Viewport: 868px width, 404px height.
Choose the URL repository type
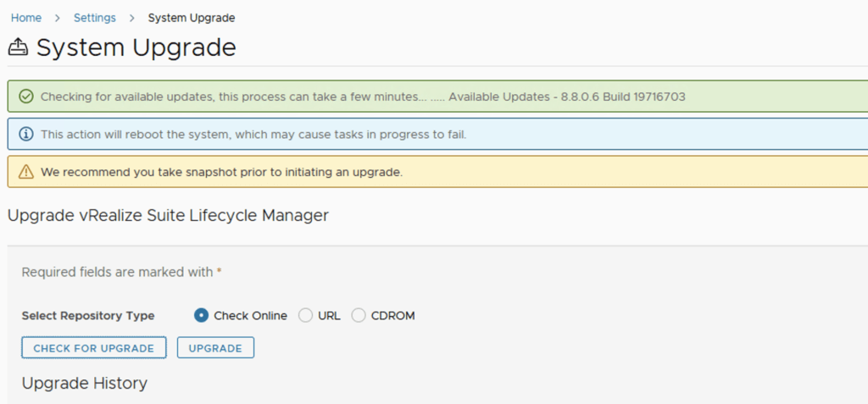(x=306, y=315)
